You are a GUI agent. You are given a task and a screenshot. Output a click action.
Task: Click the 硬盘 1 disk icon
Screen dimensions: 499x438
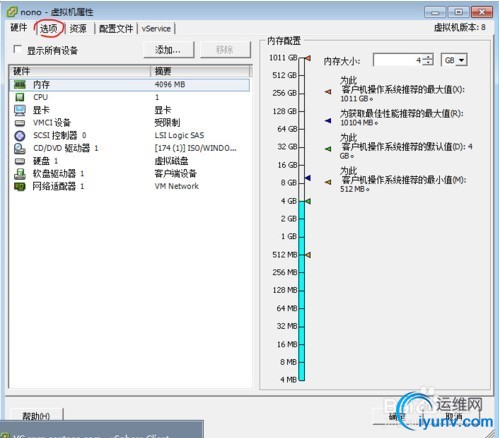pyautogui.click(x=20, y=161)
